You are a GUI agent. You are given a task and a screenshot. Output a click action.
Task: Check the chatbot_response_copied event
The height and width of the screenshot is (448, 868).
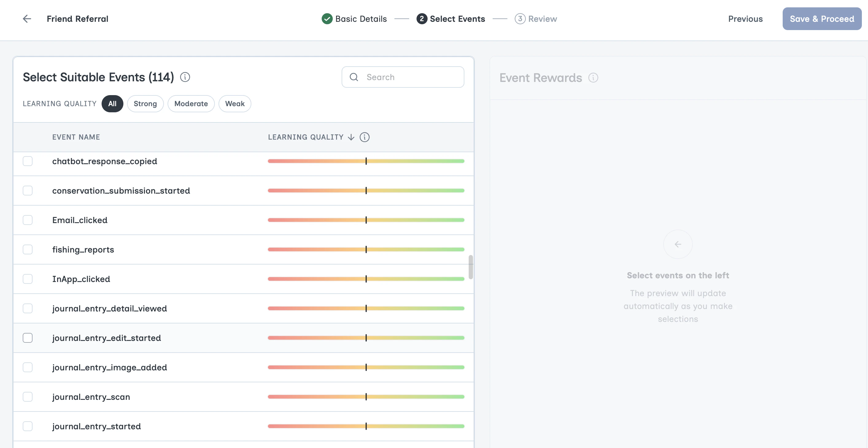click(x=28, y=161)
